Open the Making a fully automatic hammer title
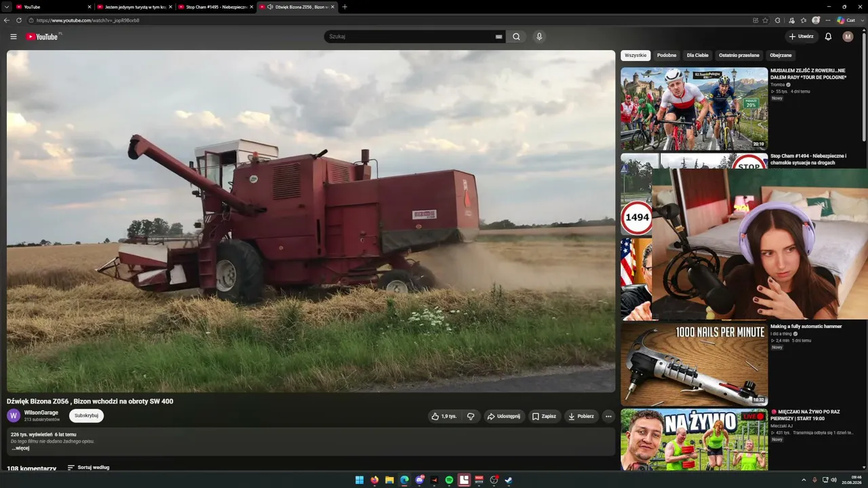 (x=806, y=326)
